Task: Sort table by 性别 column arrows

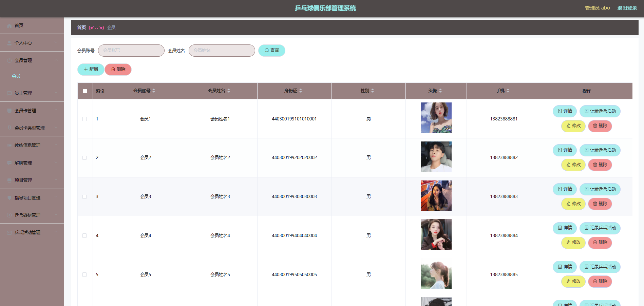Action: click(373, 91)
